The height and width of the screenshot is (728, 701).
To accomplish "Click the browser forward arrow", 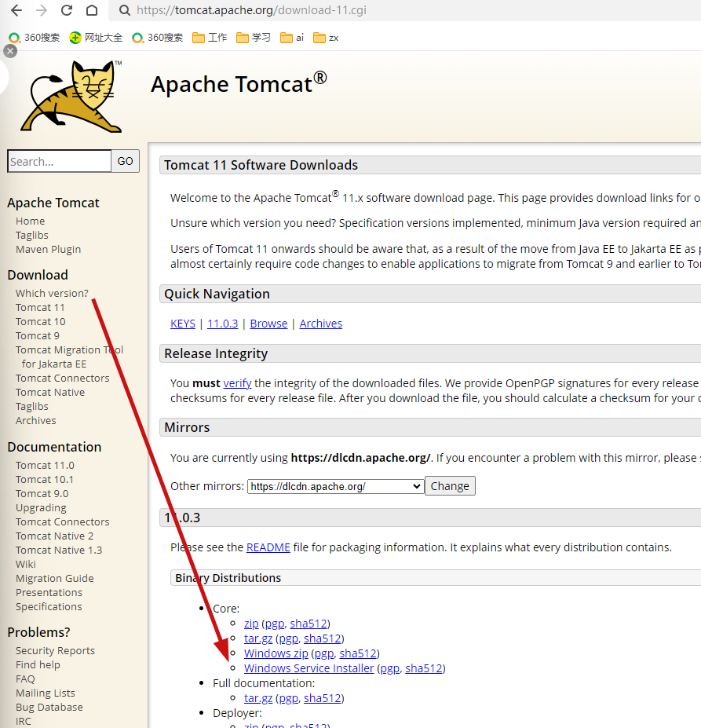I will (42, 10).
